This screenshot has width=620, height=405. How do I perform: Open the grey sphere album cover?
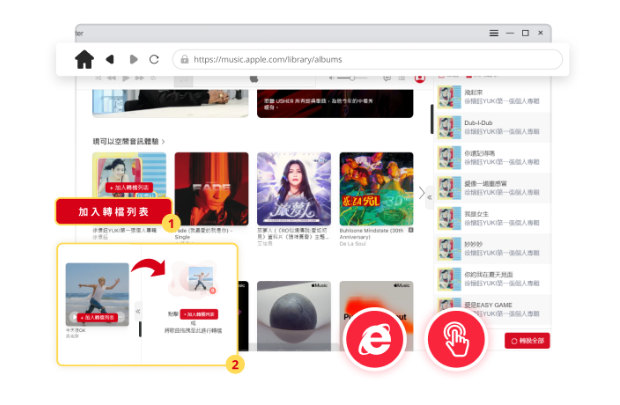pyautogui.click(x=294, y=316)
